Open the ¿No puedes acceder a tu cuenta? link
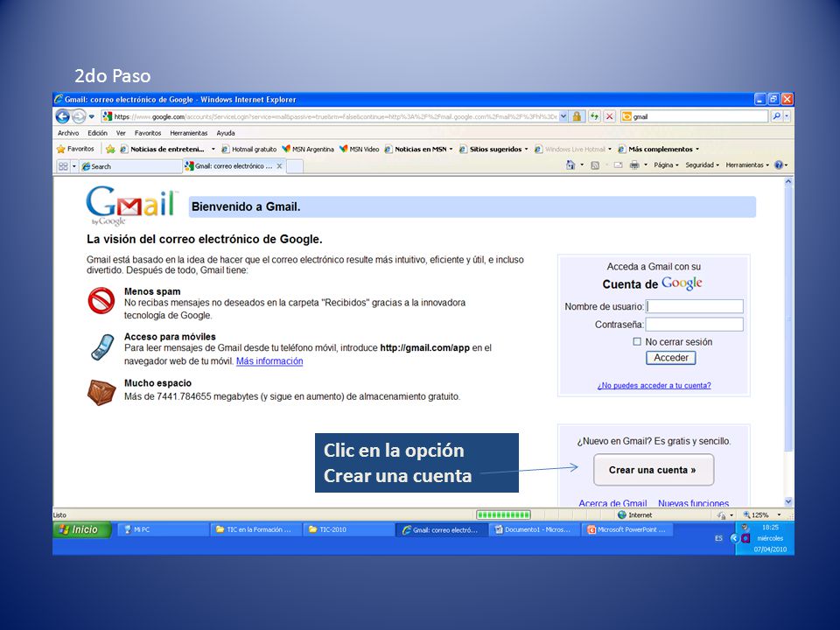Image resolution: width=840 pixels, height=630 pixels. [x=654, y=385]
